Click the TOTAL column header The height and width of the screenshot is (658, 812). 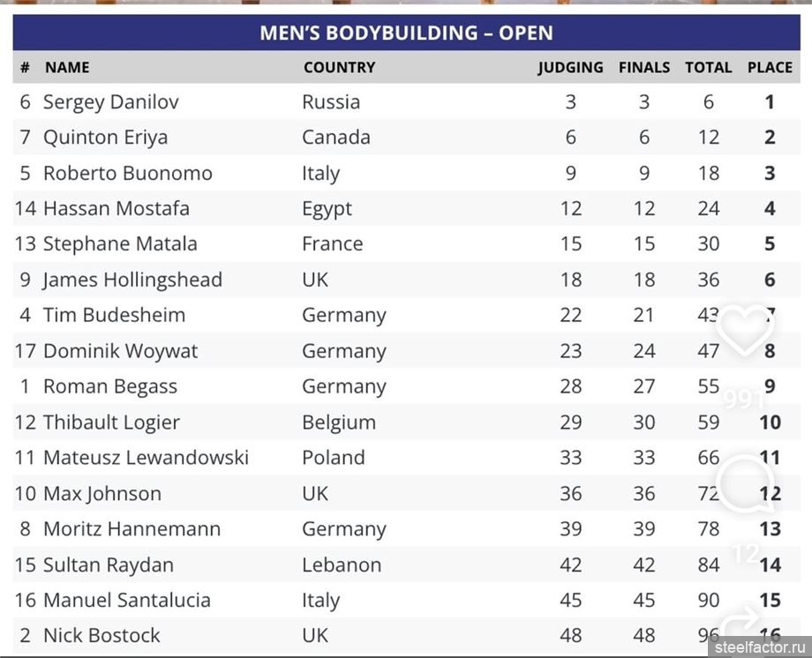click(708, 67)
